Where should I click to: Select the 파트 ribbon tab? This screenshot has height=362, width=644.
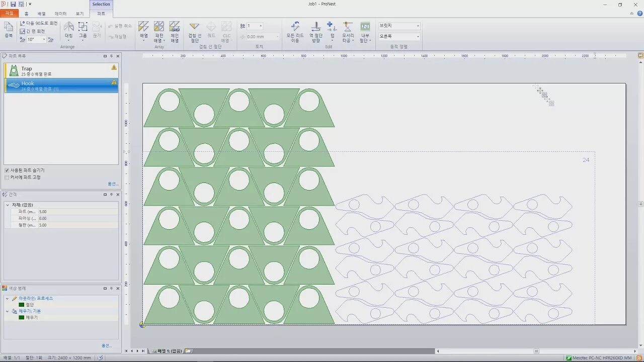coord(101,14)
